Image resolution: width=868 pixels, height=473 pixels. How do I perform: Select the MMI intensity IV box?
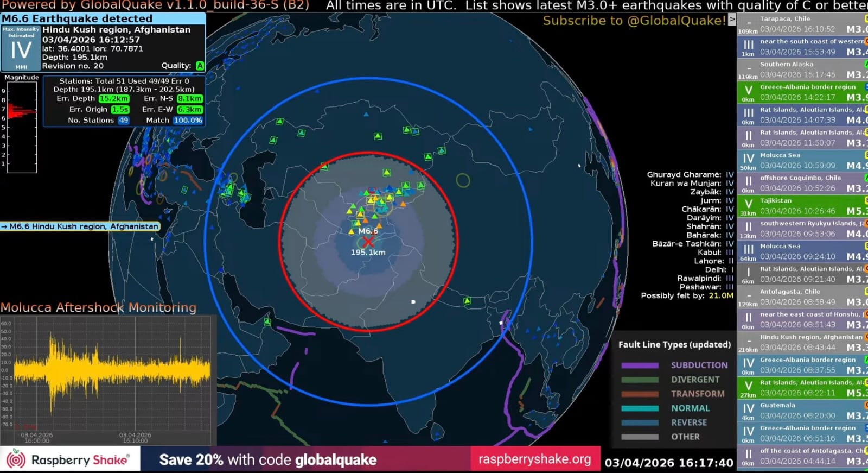(21, 48)
